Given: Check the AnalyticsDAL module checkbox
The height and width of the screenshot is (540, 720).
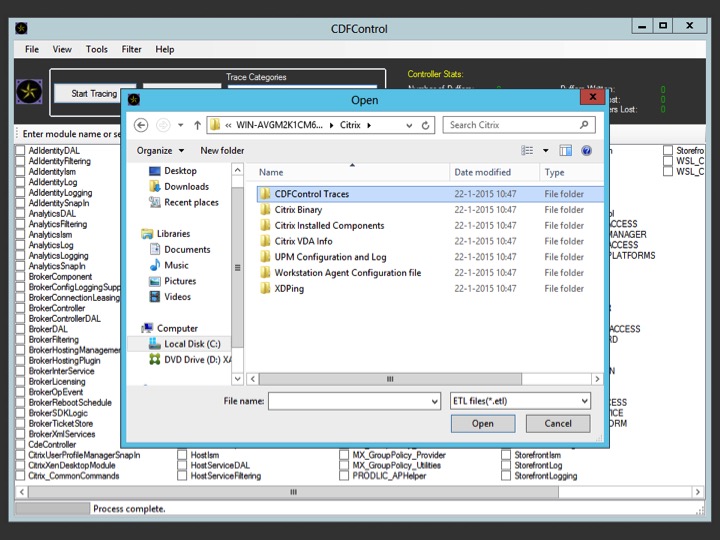Looking at the screenshot, I should [20, 214].
